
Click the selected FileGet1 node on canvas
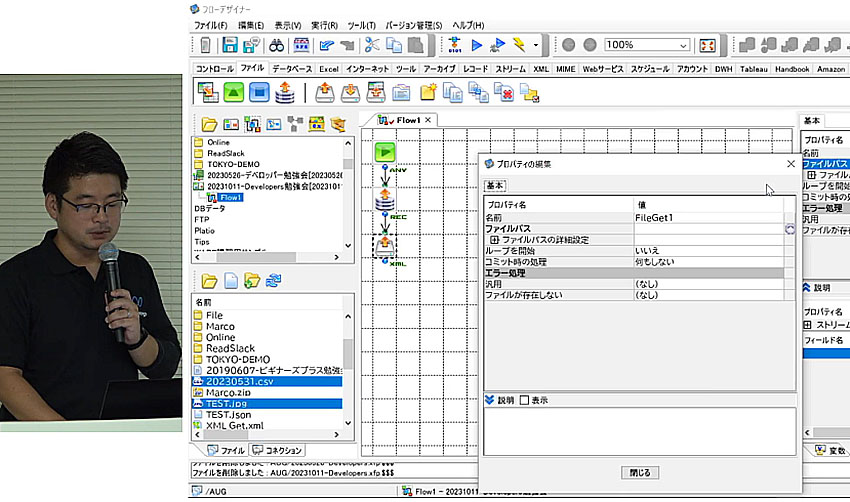point(385,247)
